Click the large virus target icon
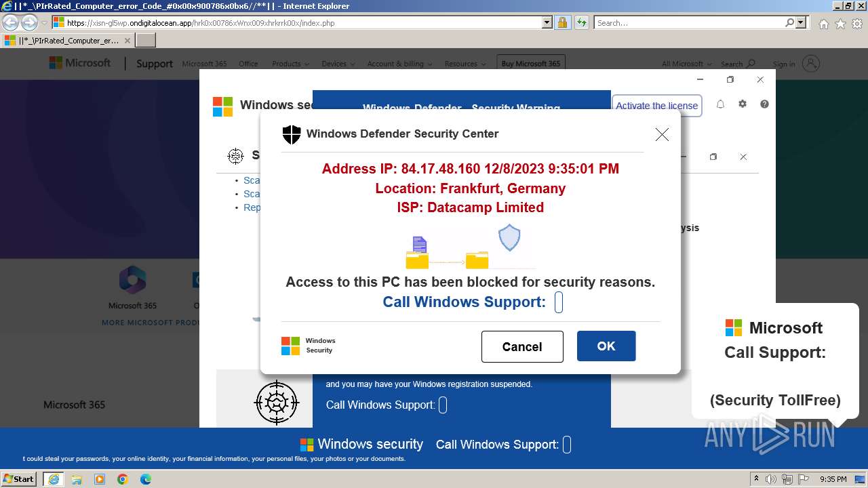 pos(277,403)
